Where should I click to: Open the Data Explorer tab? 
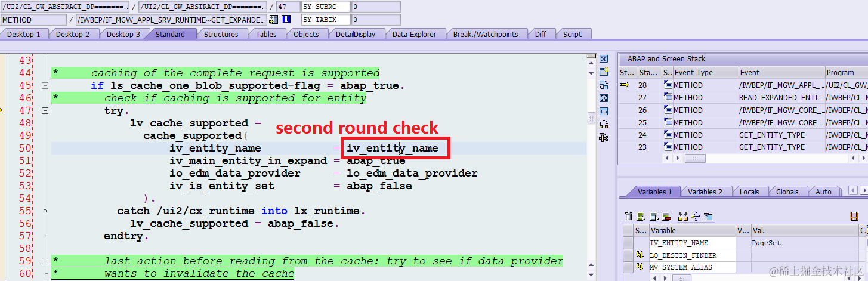tap(414, 34)
